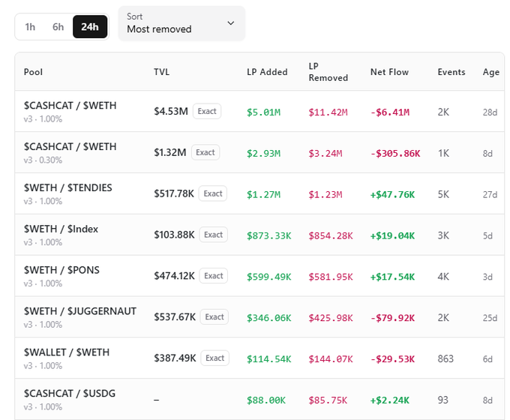Click the Age column header
This screenshot has width=510, height=420.
(490, 72)
